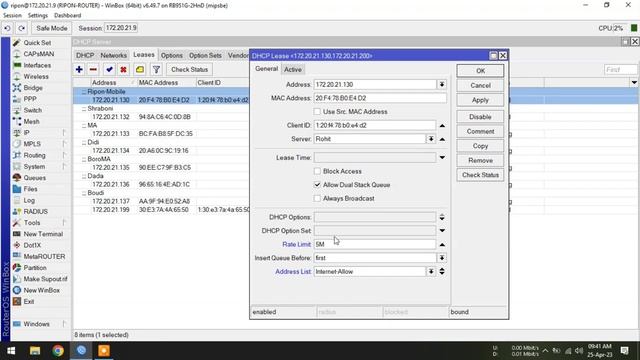Click Apply in DHCP Lease dialog
This screenshot has width=640, height=360.
[480, 100]
